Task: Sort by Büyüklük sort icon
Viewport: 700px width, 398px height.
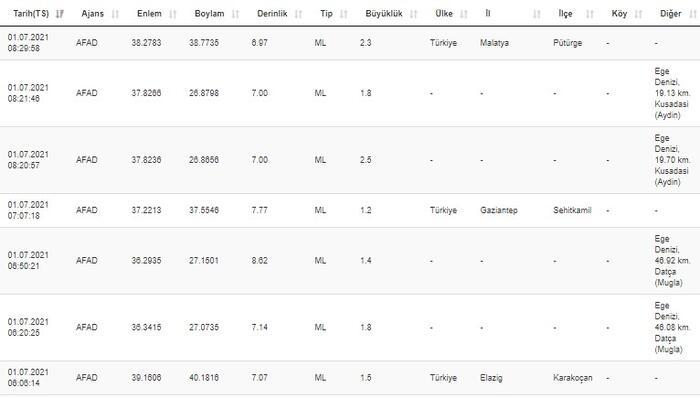Action: 413,14
